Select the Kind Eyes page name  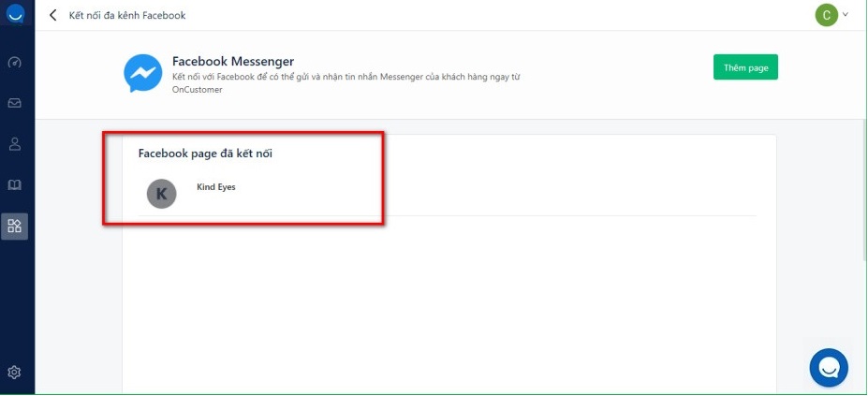click(x=216, y=187)
